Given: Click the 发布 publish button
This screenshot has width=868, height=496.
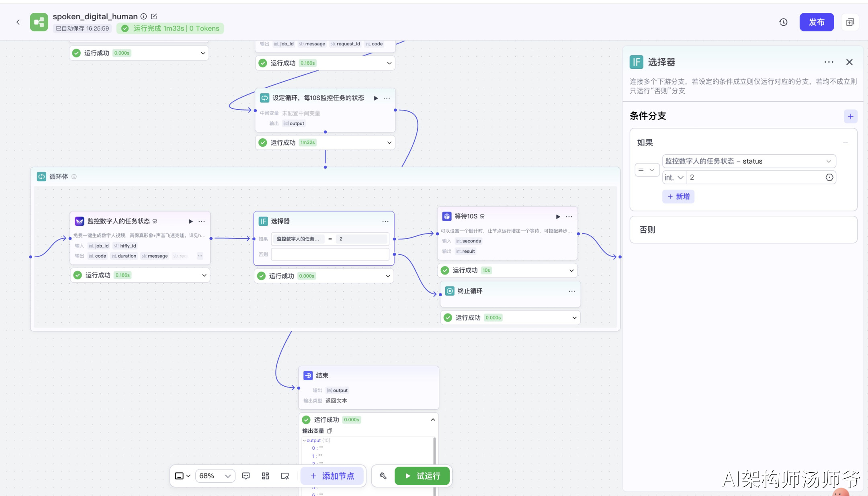Looking at the screenshot, I should pyautogui.click(x=816, y=22).
